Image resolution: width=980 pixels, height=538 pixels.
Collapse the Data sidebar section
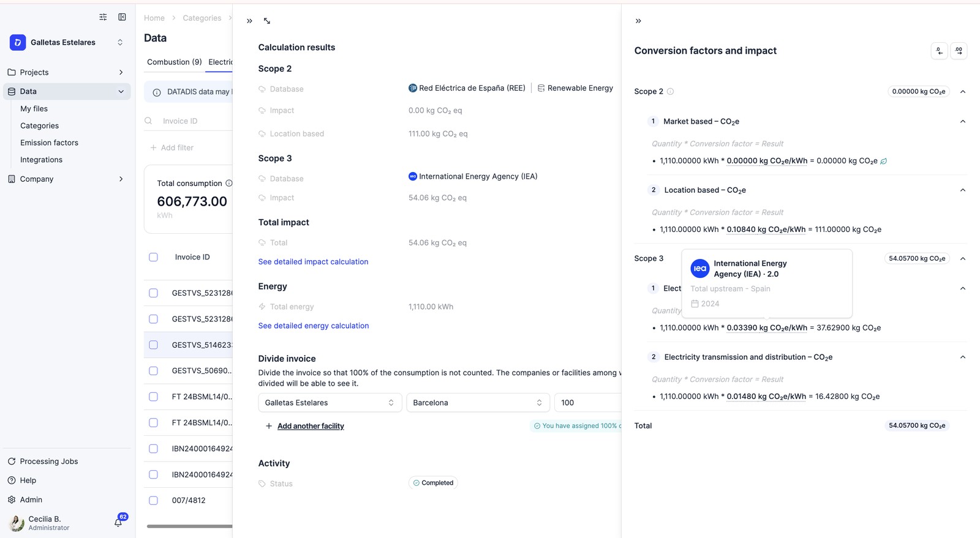pos(121,91)
